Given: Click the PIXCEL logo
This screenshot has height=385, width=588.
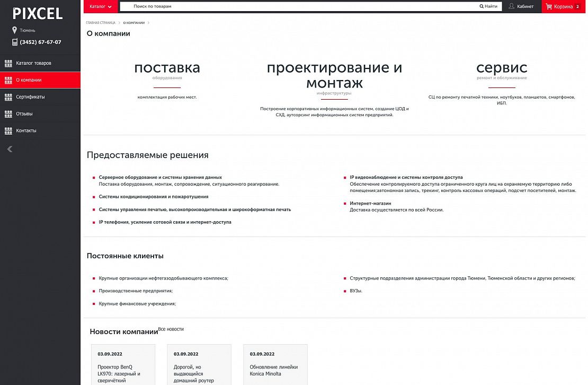Looking at the screenshot, I should (x=38, y=14).
